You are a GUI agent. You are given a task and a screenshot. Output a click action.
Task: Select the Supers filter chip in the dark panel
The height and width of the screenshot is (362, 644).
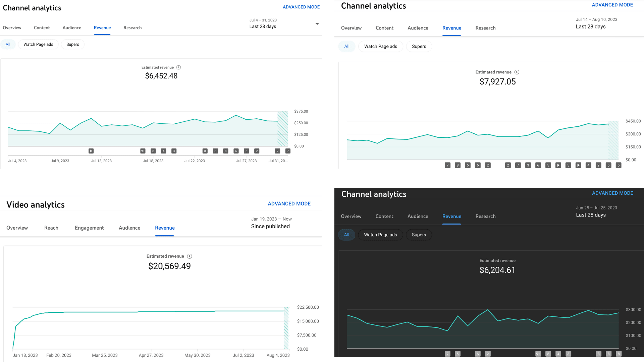pyautogui.click(x=419, y=235)
